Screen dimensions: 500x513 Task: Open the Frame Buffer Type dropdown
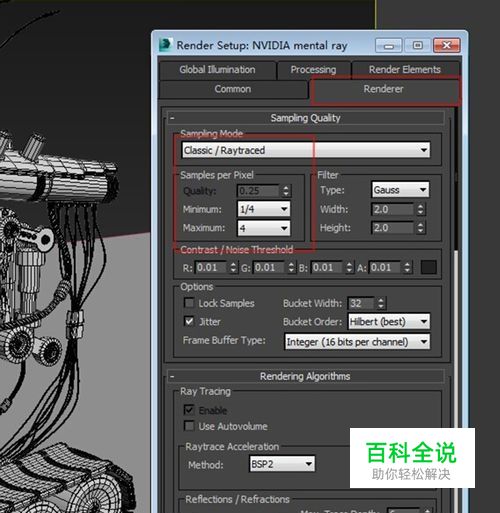point(357,342)
